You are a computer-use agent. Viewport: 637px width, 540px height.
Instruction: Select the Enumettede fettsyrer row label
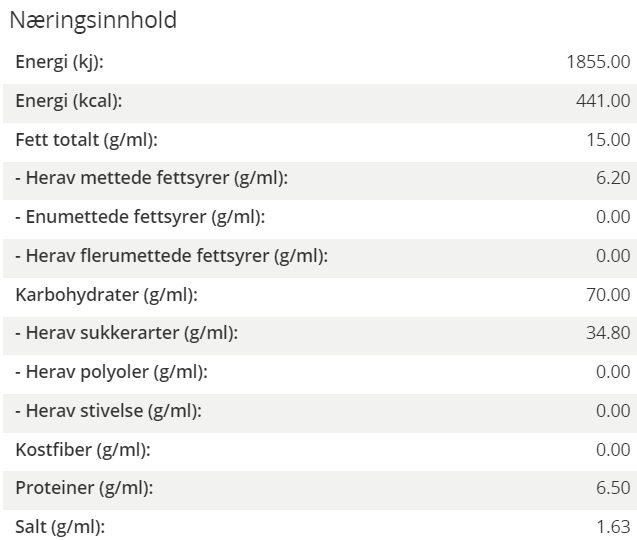click(140, 217)
